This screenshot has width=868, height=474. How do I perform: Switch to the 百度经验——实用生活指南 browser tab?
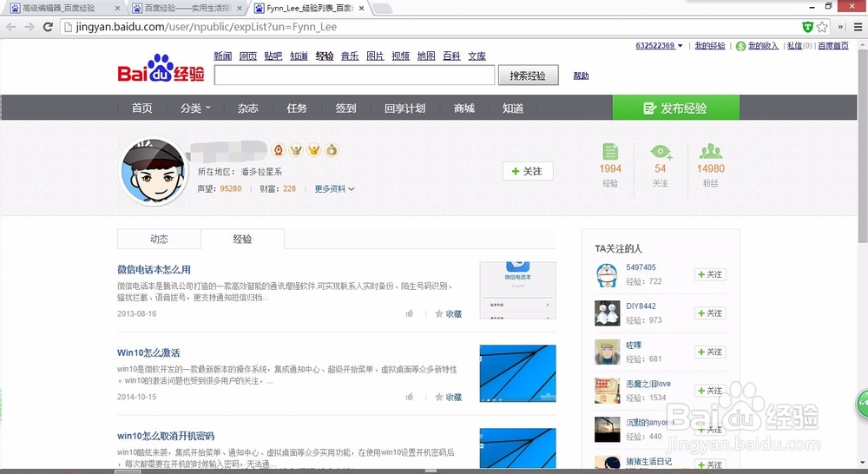click(x=188, y=8)
